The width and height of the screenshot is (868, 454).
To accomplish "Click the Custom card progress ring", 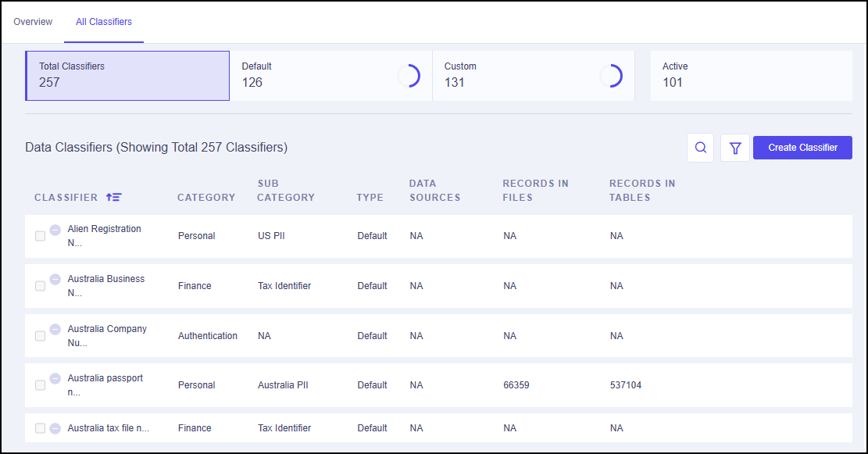I will [616, 75].
